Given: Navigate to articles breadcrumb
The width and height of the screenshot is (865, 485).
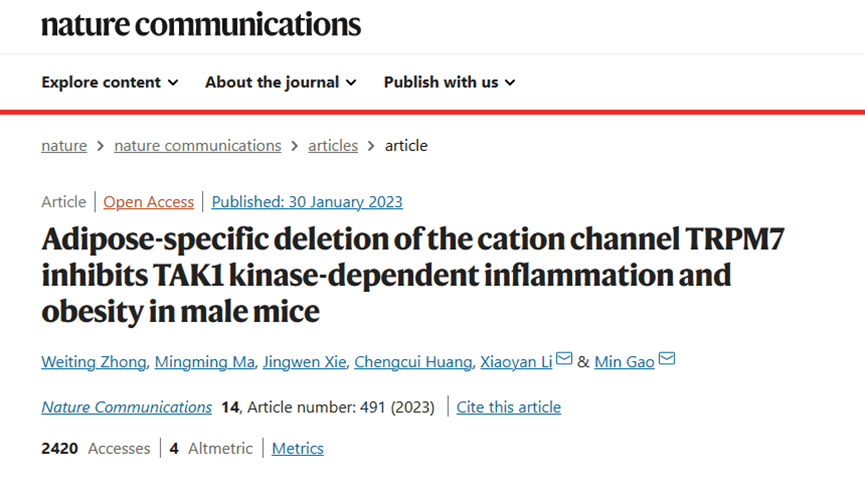Looking at the screenshot, I should click(333, 146).
